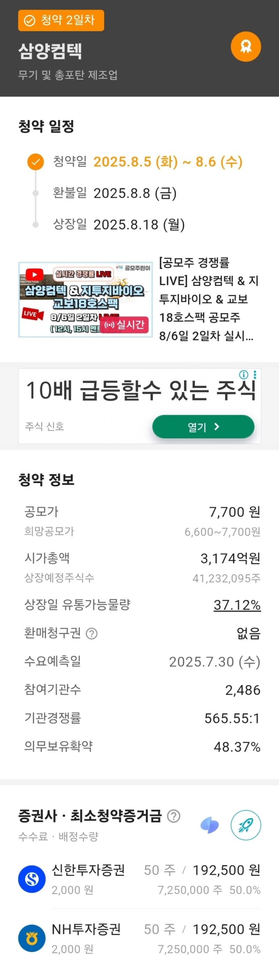
Task: Tap the blue lightning shortcut icon
Action: pyautogui.click(x=209, y=825)
